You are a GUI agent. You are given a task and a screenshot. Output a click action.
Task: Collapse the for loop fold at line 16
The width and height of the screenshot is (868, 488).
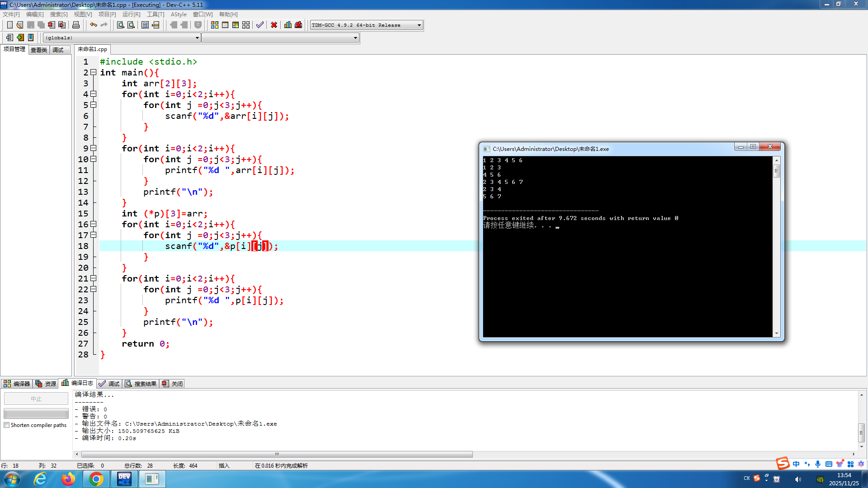pyautogui.click(x=94, y=224)
